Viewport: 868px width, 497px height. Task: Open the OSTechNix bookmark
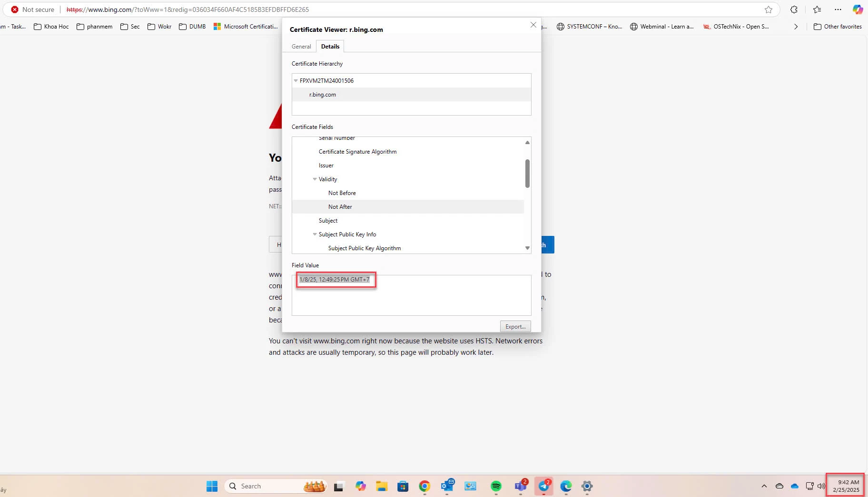pos(736,27)
